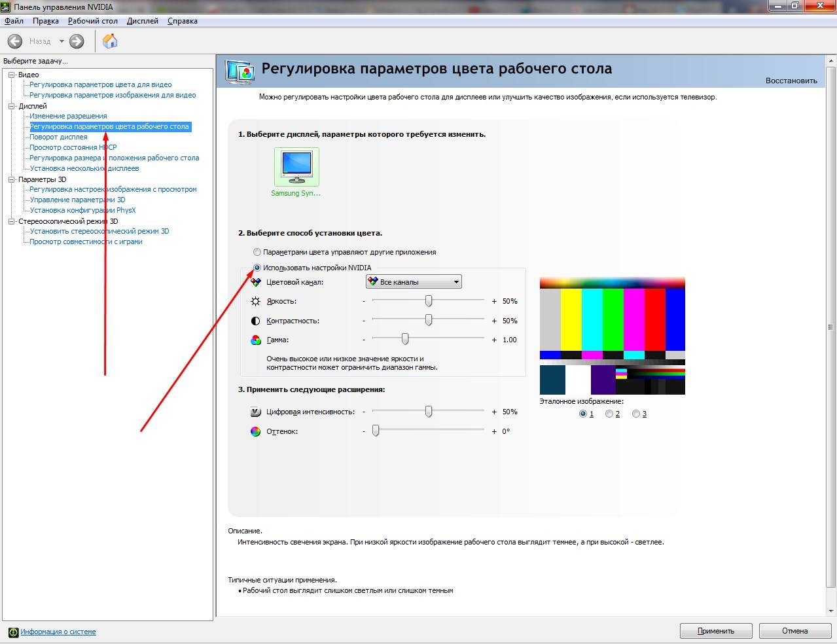The height and width of the screenshot is (644, 837).
Task: Open the Back history dropdown arrow
Action: (62, 41)
